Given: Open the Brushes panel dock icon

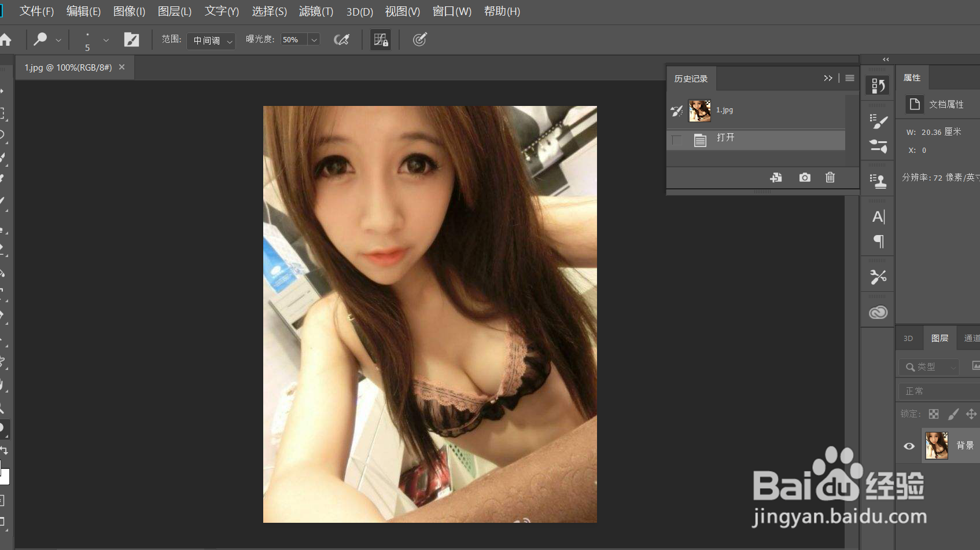Looking at the screenshot, I should click(878, 146).
